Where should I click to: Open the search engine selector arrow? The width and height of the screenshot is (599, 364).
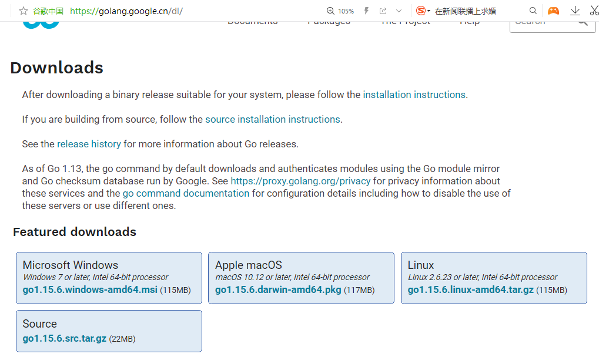click(x=429, y=11)
